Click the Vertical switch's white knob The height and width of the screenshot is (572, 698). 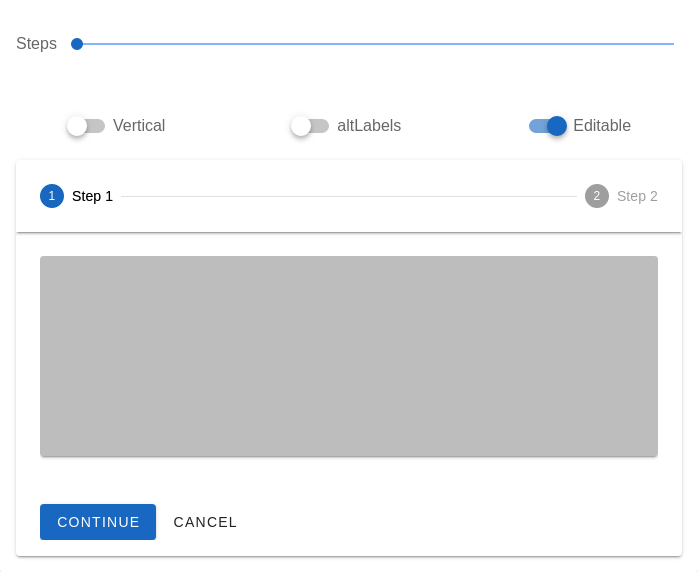(77, 126)
